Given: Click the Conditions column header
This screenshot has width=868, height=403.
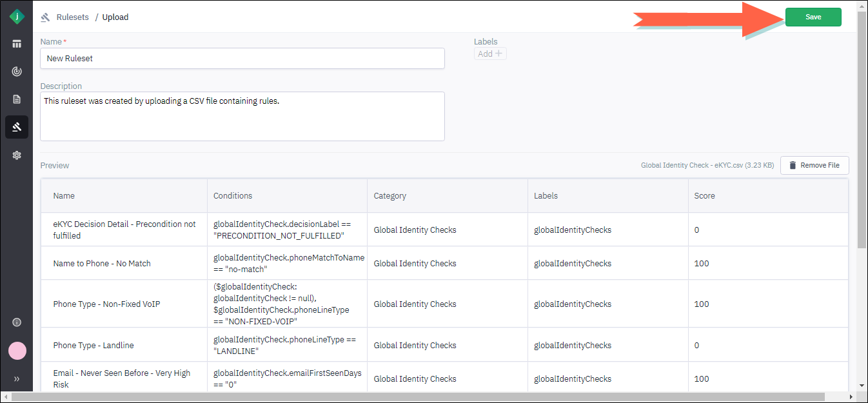Looking at the screenshot, I should [x=233, y=196].
